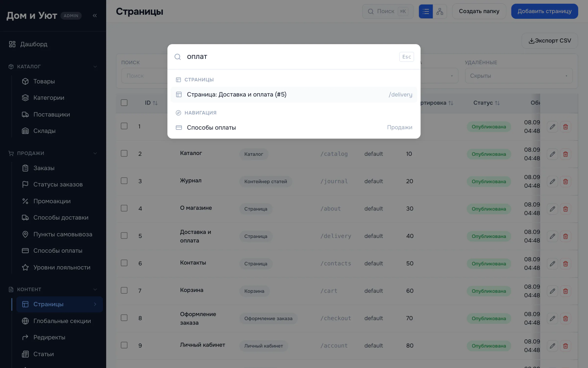Toggle select-all checkbox in table header
Image resolution: width=588 pixels, height=368 pixels.
pos(124,103)
